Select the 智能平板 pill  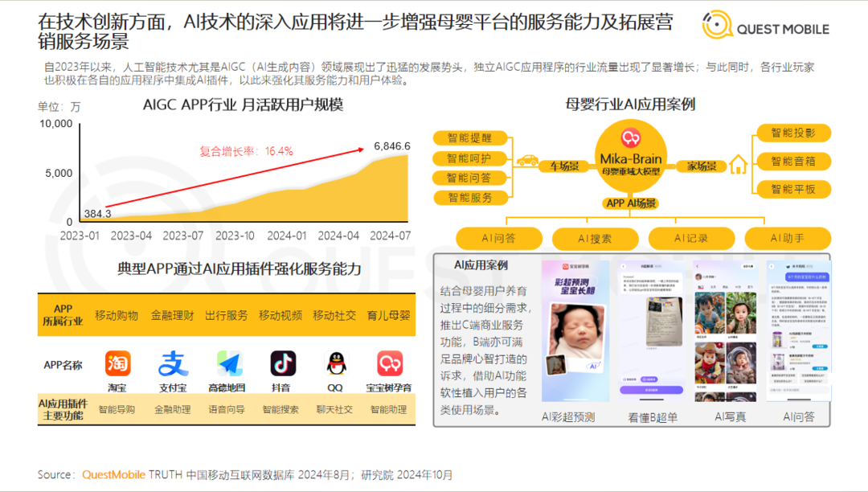(793, 189)
